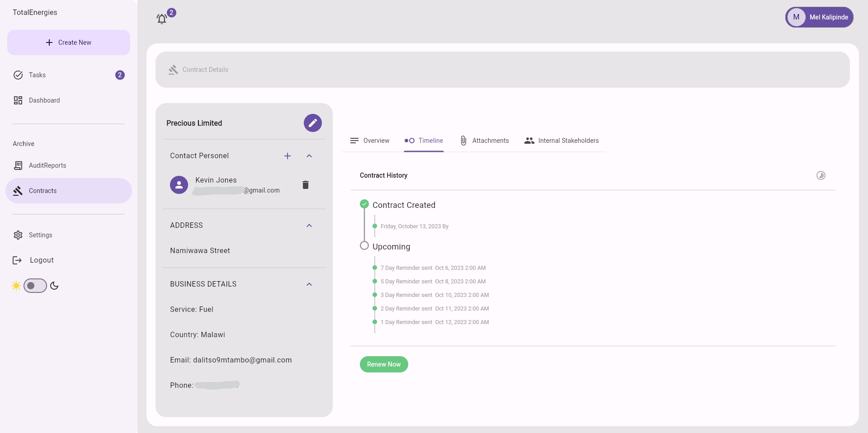Delete contact Kevin Jones with trash icon

click(x=306, y=185)
